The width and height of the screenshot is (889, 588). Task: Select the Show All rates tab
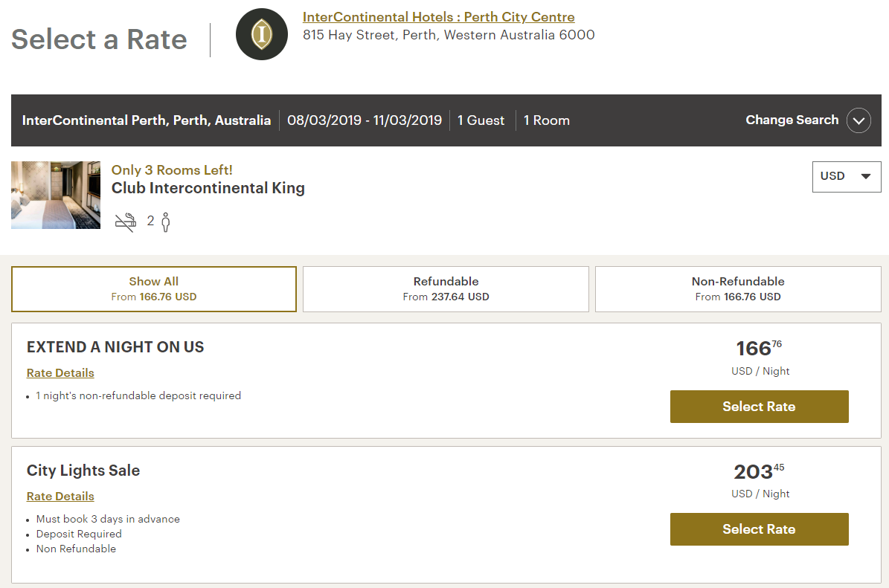coord(154,289)
